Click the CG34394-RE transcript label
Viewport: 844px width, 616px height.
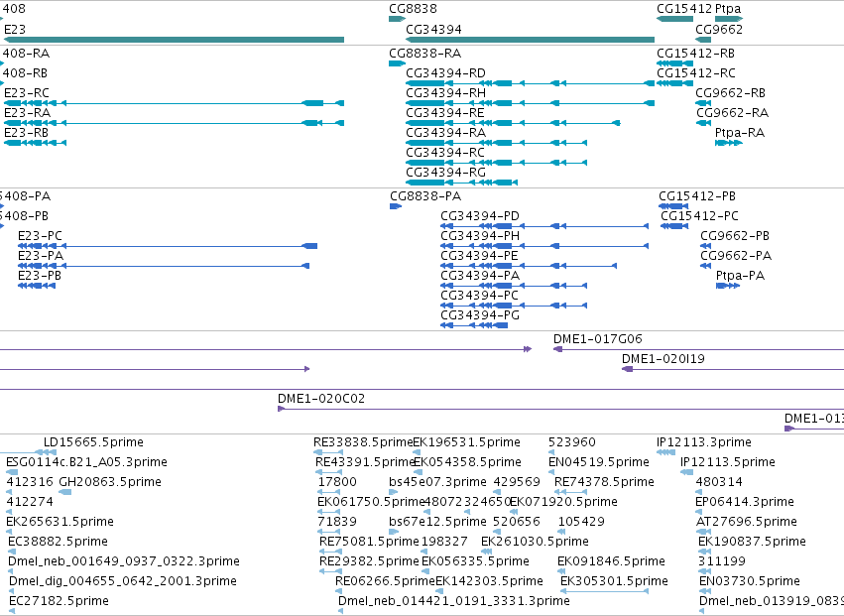tap(445, 113)
